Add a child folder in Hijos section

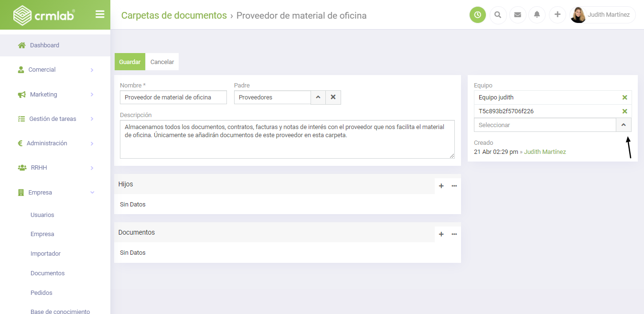pyautogui.click(x=441, y=186)
